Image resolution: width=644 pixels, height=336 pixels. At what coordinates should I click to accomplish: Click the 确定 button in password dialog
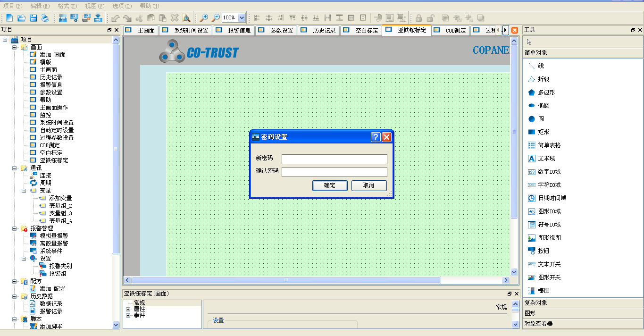[x=329, y=185]
